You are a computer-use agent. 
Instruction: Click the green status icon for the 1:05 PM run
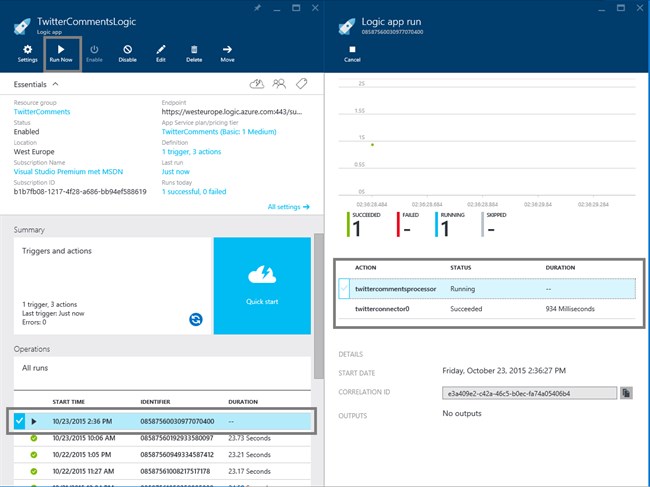pyautogui.click(x=34, y=455)
